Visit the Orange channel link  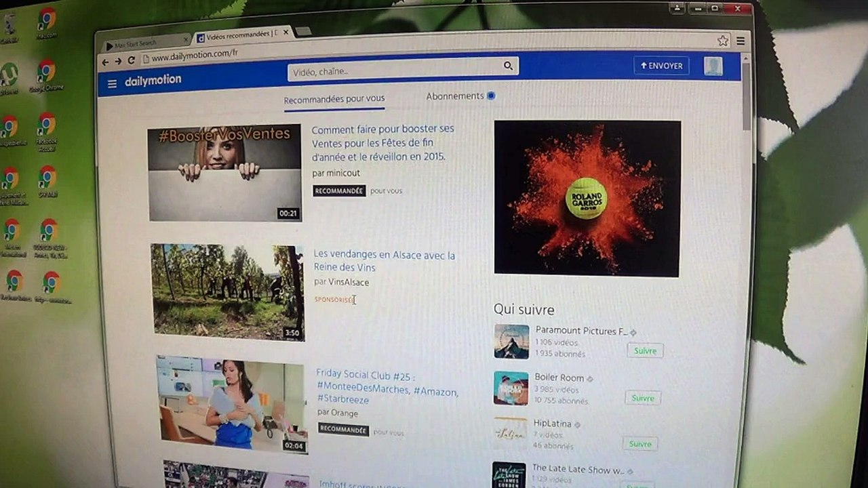tap(345, 413)
